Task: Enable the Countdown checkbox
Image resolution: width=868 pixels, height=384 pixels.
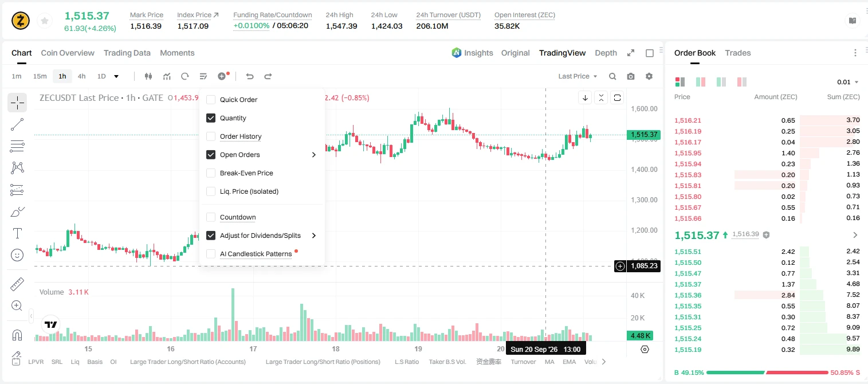Action: tap(211, 217)
